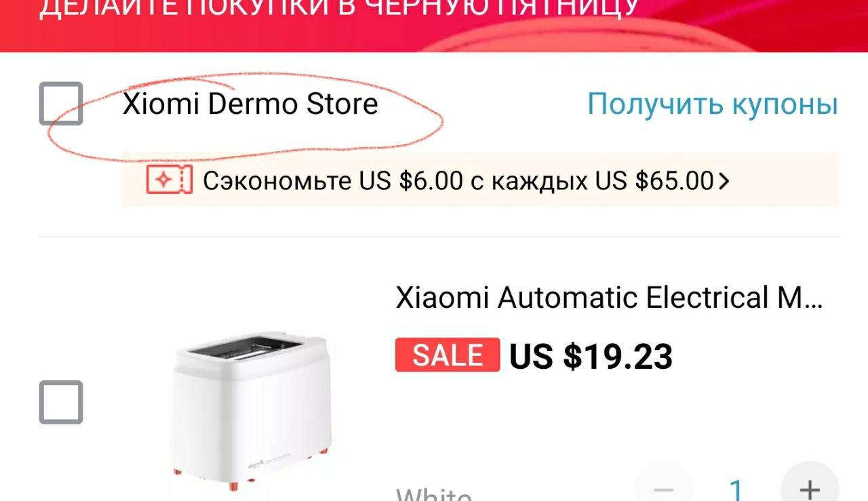Open the Сэкономьте US $6.00 offer text
This screenshot has width=868, height=501.
point(457,181)
